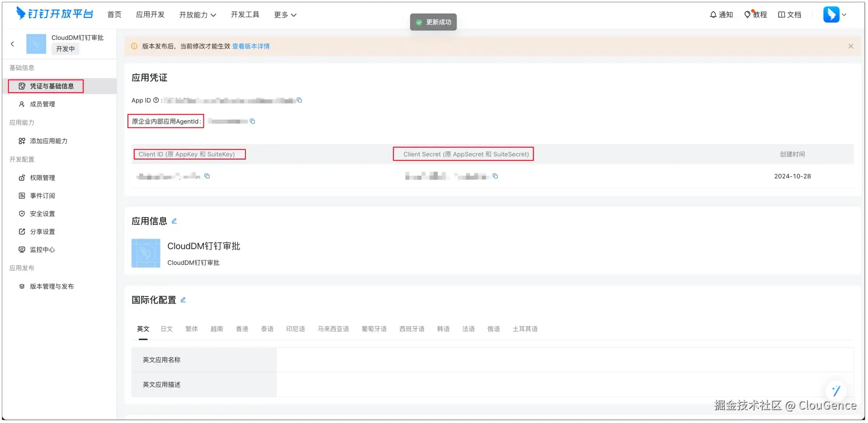This screenshot has width=868, height=423.
Task: Switch to the 法语 language tab
Action: 468,329
